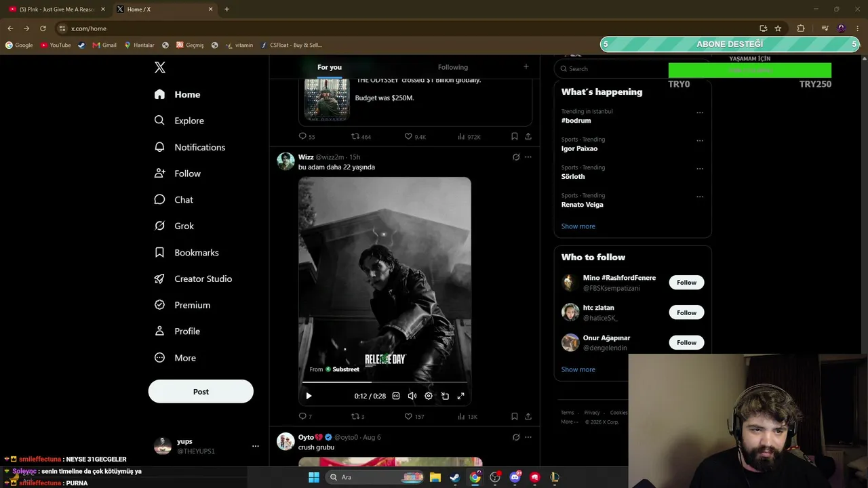The image size is (868, 488).
Task: Open more options for Oyto's post
Action: [528, 437]
